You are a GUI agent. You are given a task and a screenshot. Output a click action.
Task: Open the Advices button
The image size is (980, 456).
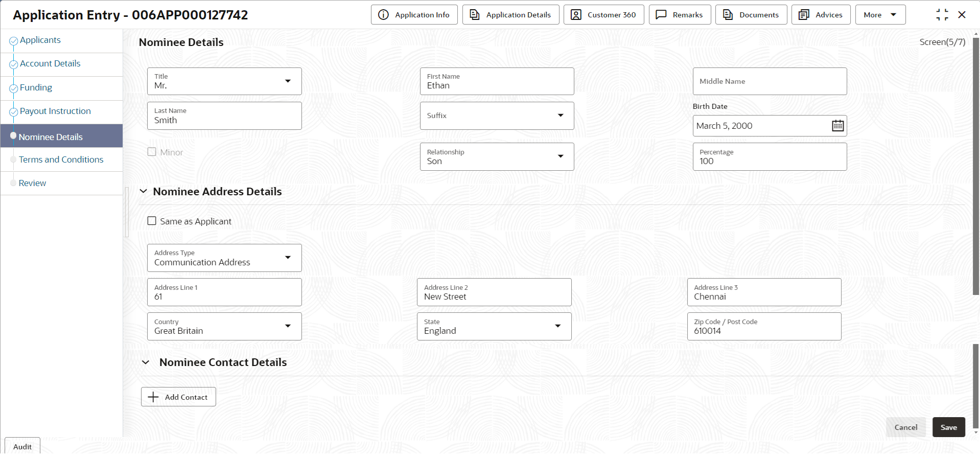821,15
